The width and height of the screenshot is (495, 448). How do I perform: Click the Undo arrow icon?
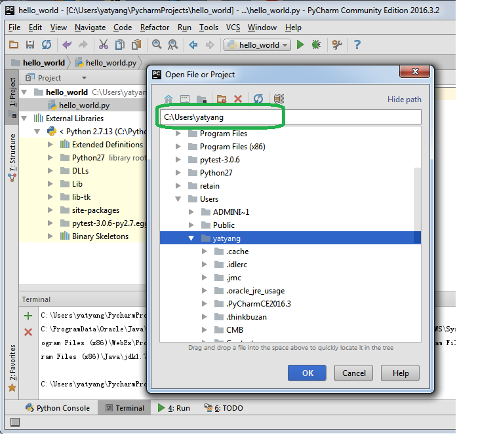(67, 45)
